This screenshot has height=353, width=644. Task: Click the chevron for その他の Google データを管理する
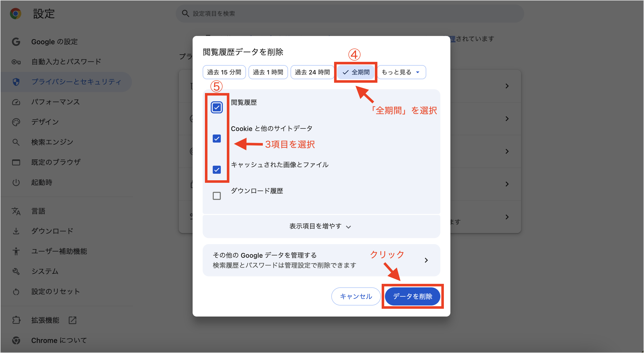[x=426, y=260]
